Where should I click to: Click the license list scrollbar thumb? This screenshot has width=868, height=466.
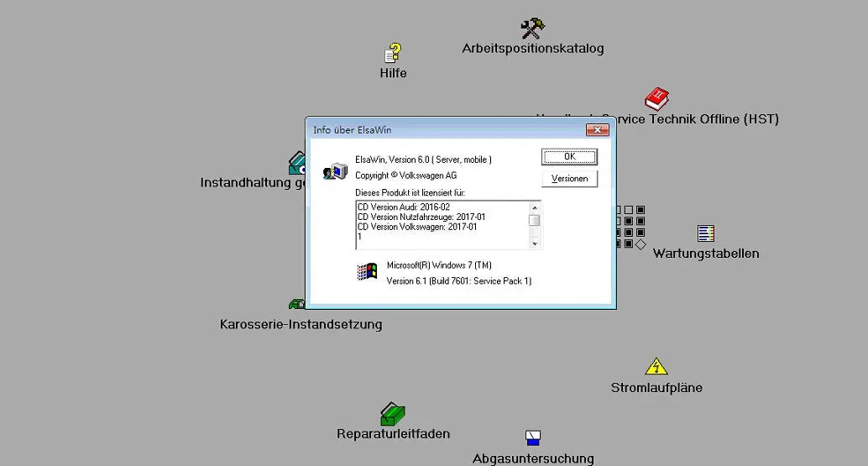click(534, 220)
